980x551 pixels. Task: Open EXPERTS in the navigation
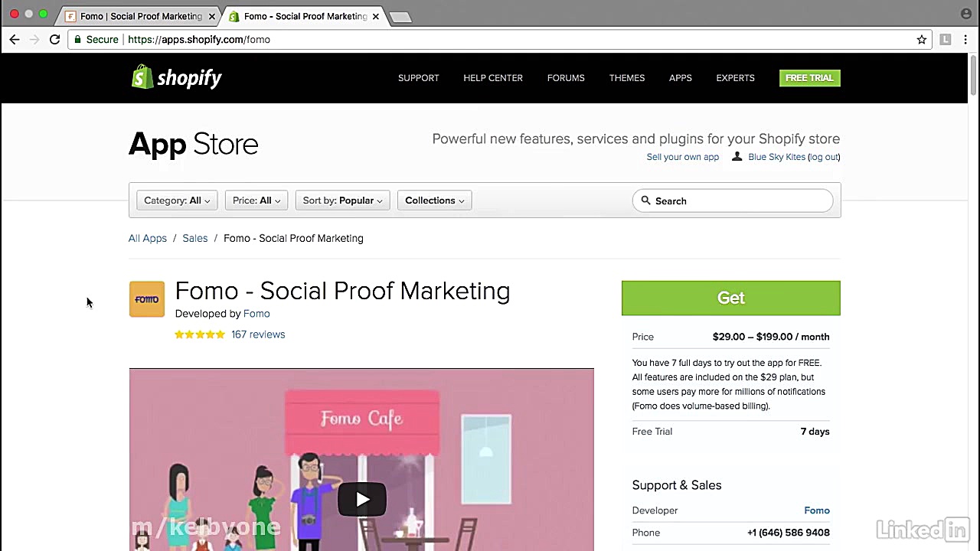[x=736, y=78]
